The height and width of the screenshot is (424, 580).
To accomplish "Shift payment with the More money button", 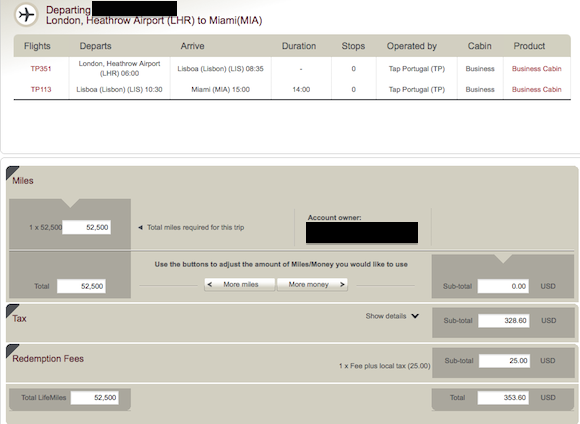I will tap(312, 285).
